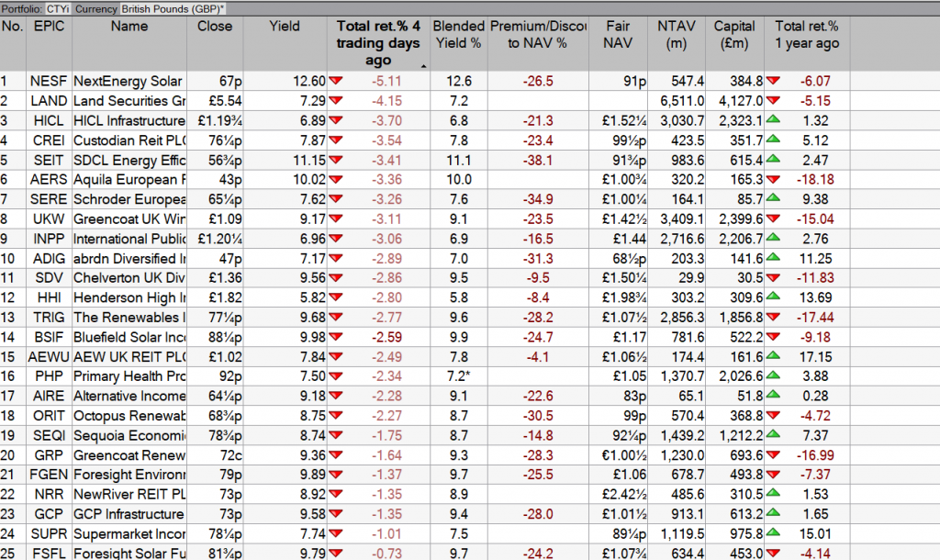940x560 pixels.
Task: Click the green up arrow in the PHP row's 1-year return
Action: click(x=773, y=375)
